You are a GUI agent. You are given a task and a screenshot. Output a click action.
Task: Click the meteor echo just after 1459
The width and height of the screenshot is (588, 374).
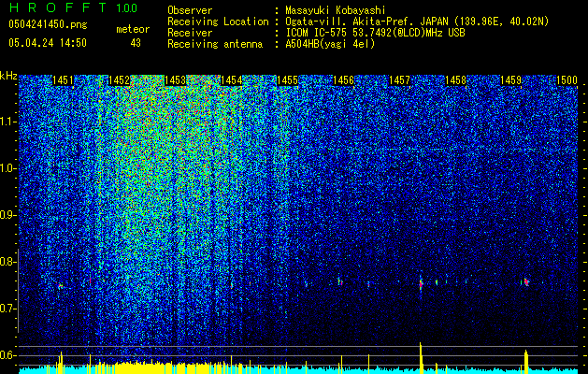(x=526, y=282)
